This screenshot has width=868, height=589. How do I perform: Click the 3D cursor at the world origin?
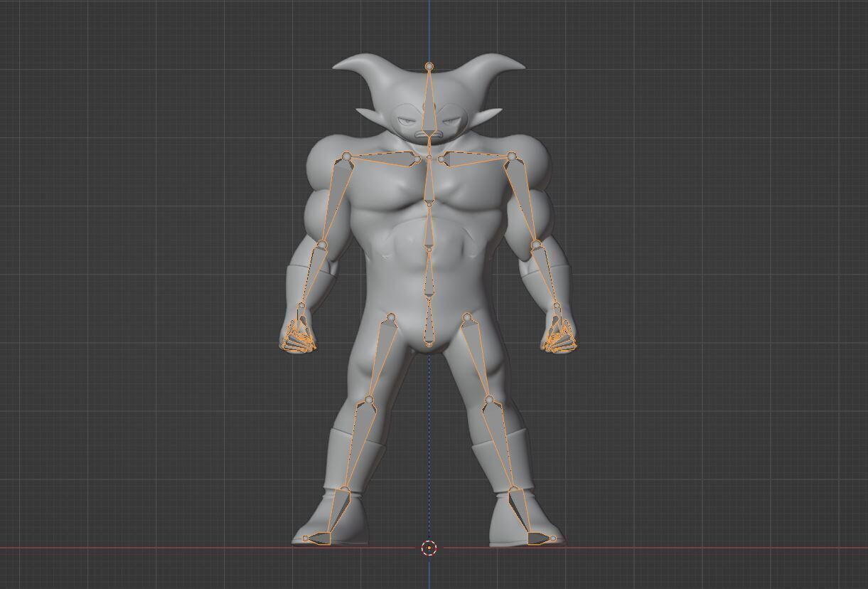(x=429, y=548)
